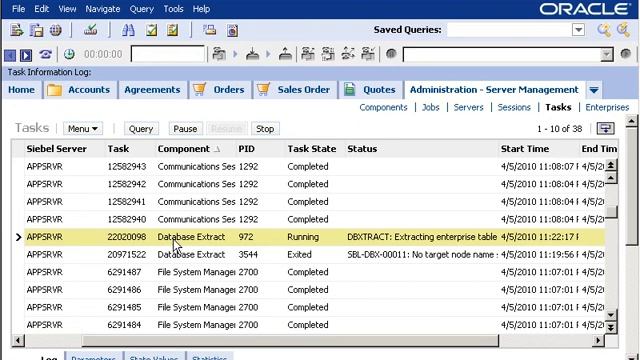Open the Edit menu
This screenshot has height=360, width=640.
(41, 9)
